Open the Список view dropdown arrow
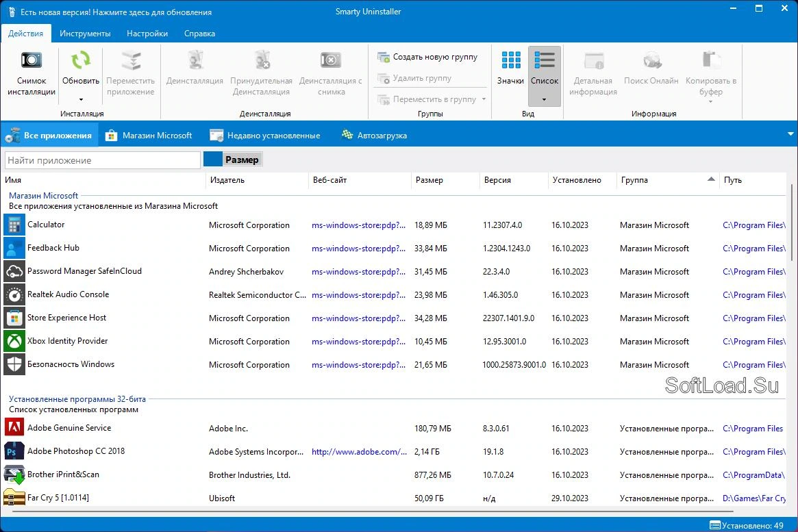Viewport: 798px width, 532px height. [544, 100]
